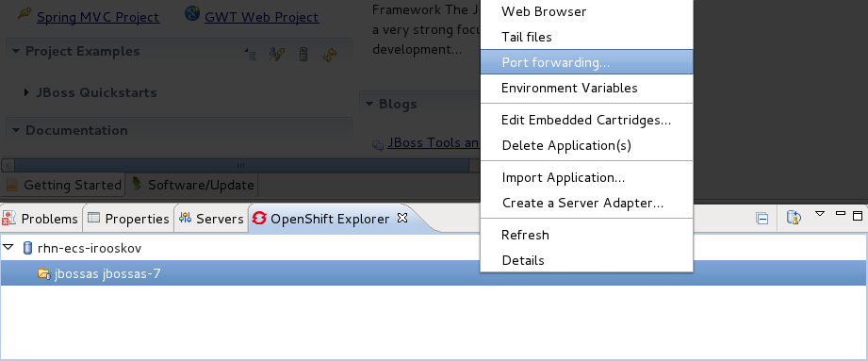Choose Tail files from the context menu

click(x=586, y=37)
